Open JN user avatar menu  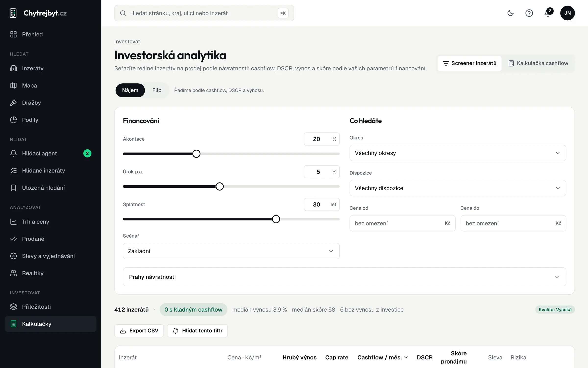coord(567,13)
